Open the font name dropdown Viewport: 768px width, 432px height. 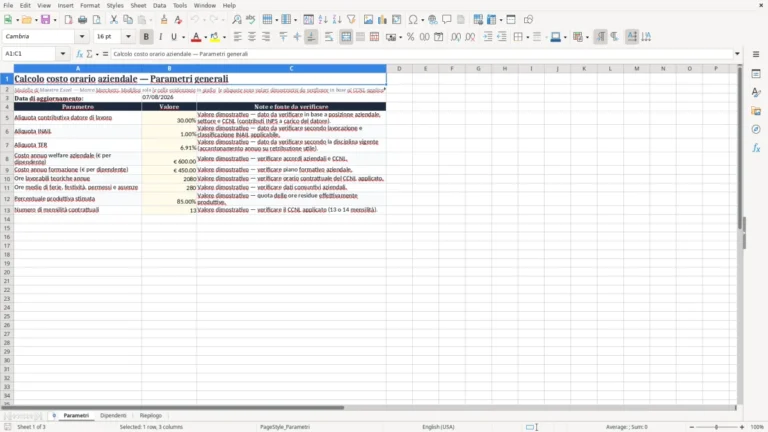[x=82, y=36]
